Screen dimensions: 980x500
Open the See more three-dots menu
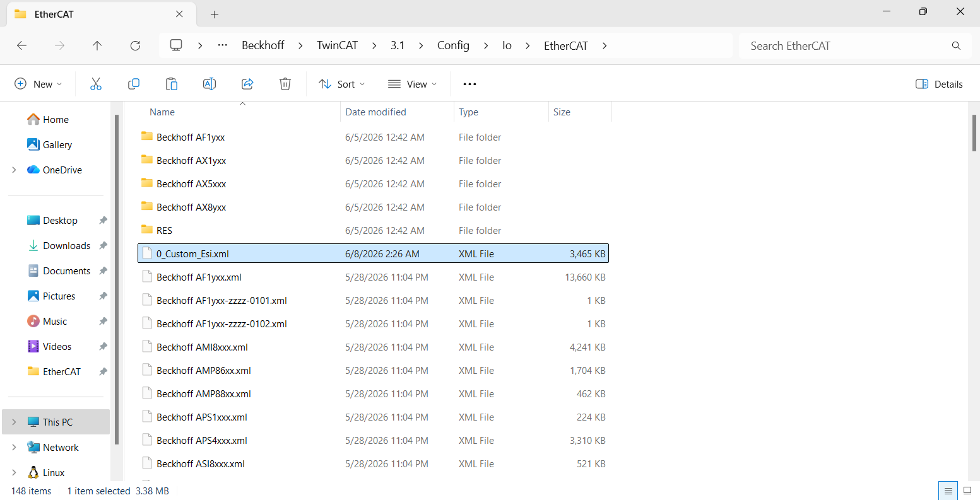click(469, 84)
